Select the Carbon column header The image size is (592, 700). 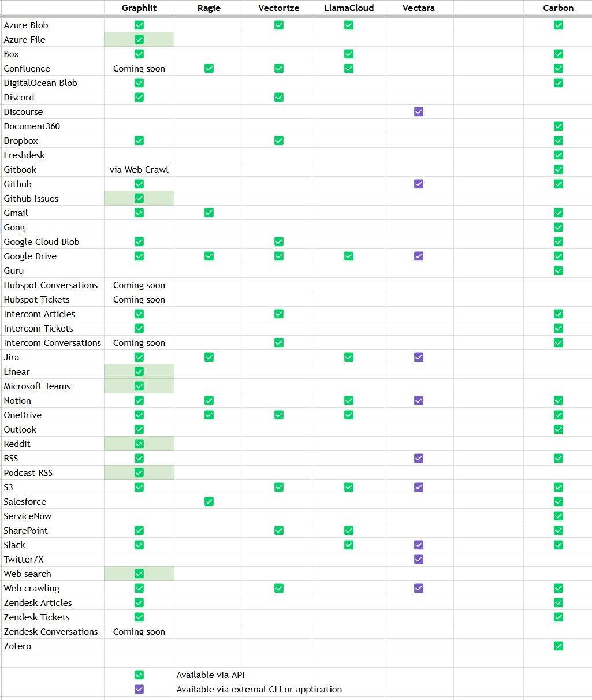coord(558,8)
